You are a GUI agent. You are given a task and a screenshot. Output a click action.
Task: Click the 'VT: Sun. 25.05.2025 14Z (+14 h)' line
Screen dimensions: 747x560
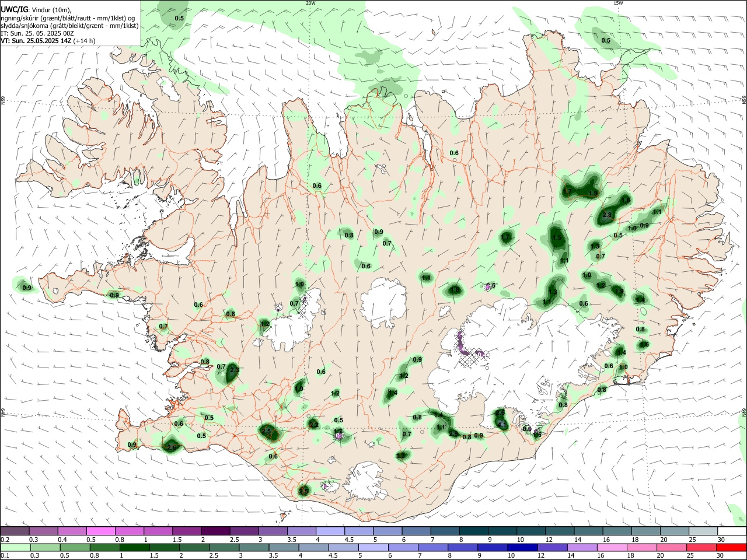click(x=48, y=41)
